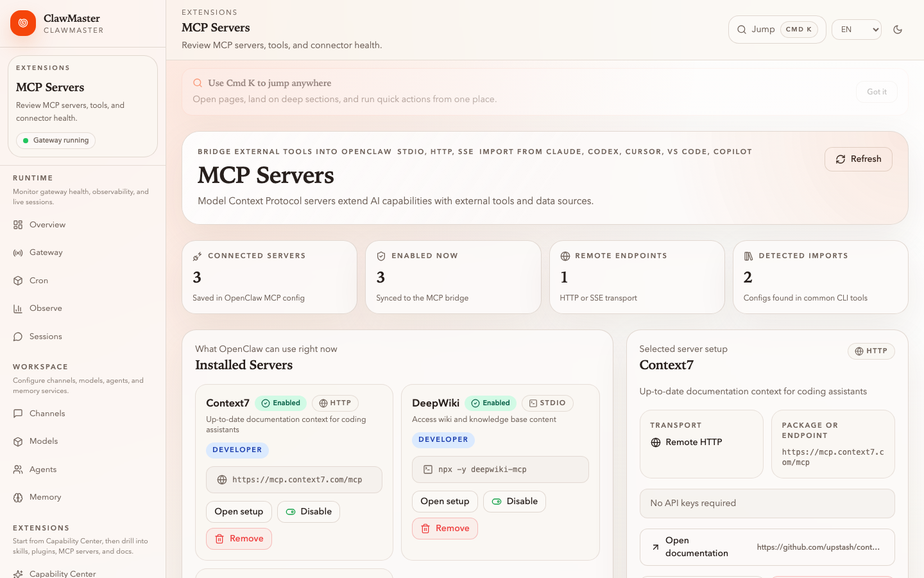Image resolution: width=924 pixels, height=578 pixels.
Task: Dismiss tip with Got it button
Action: pyautogui.click(x=877, y=92)
